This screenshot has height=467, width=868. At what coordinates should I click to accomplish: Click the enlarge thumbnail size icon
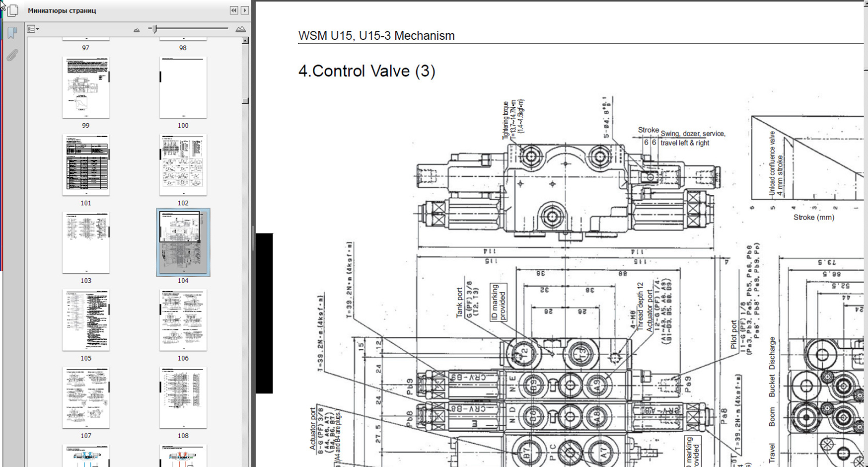click(240, 29)
